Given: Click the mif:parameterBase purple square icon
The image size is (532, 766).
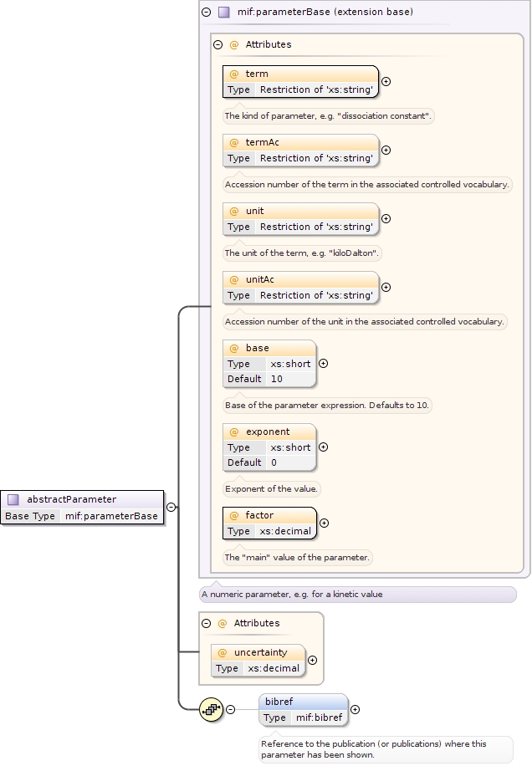Looking at the screenshot, I should click(223, 13).
